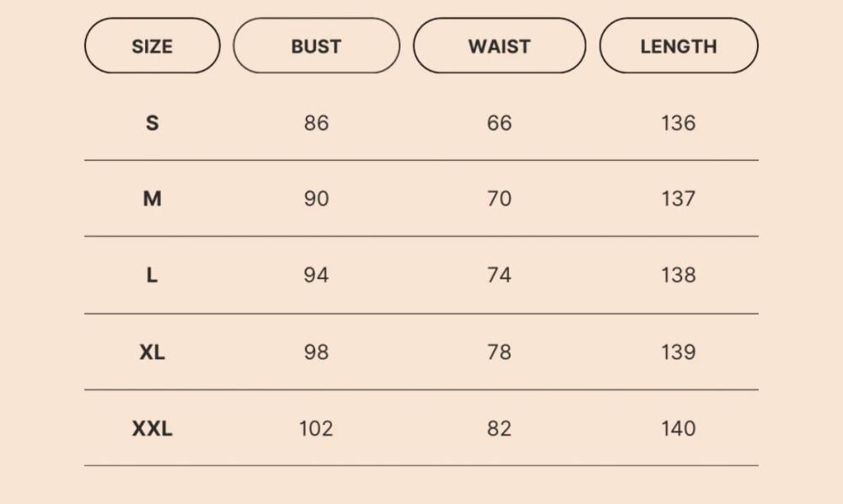Click the BUST header pill
This screenshot has width=843, height=504.
click(x=316, y=46)
